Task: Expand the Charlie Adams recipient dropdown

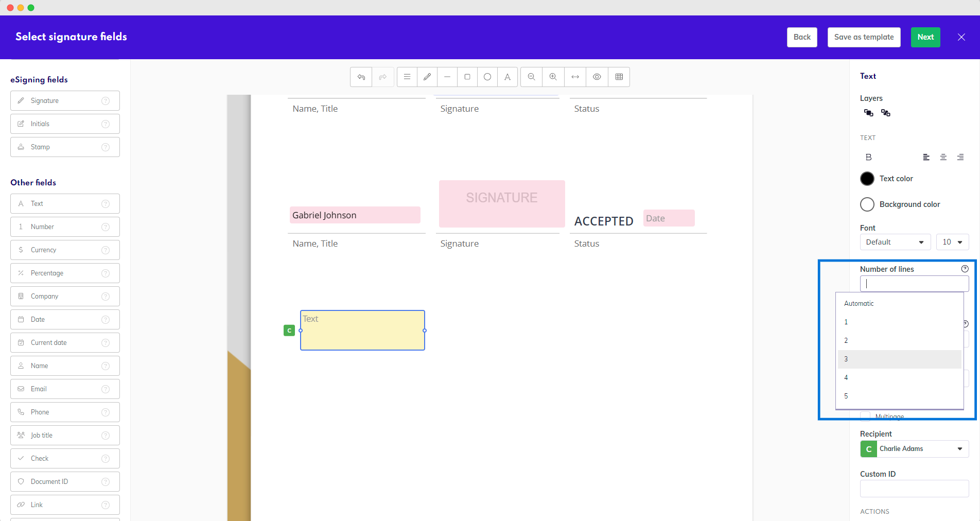Action: click(x=915, y=449)
